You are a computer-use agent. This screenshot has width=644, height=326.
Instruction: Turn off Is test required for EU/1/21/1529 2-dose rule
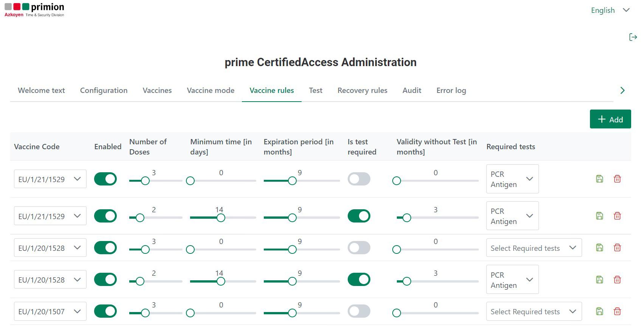(x=359, y=216)
